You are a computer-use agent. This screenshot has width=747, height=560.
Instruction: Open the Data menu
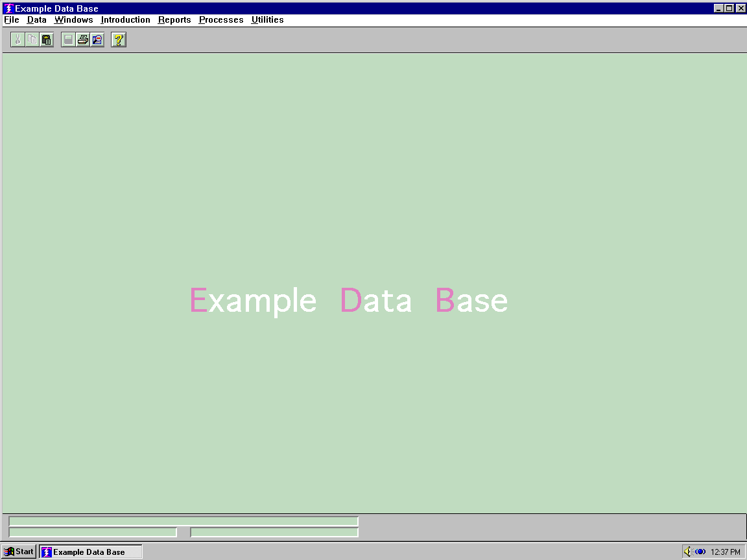[x=37, y=19]
